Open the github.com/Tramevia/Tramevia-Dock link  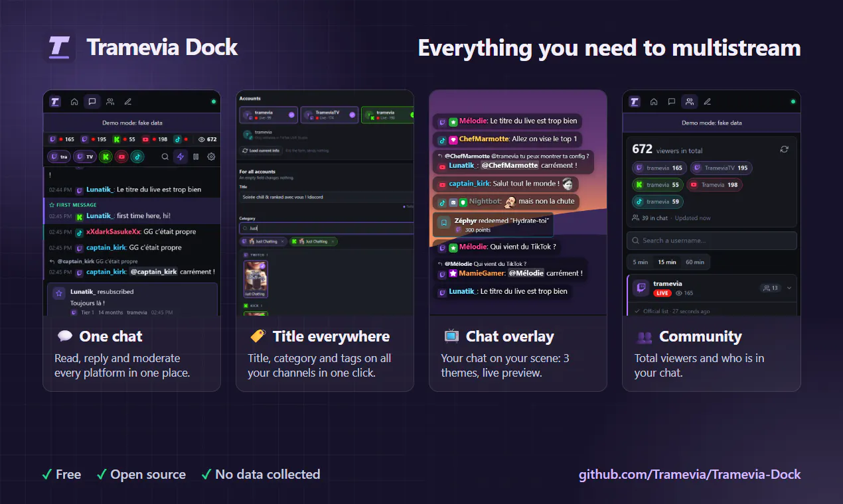[690, 474]
